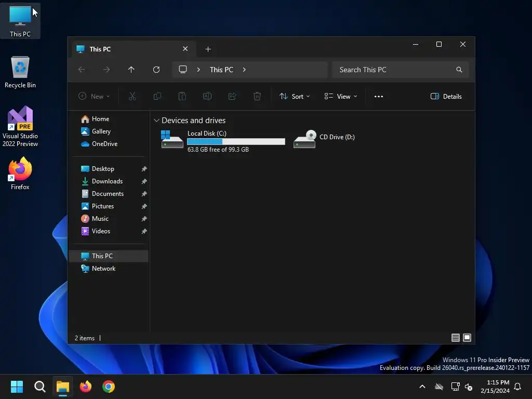
Task: Click the Delete trash can icon
Action: pyautogui.click(x=257, y=96)
